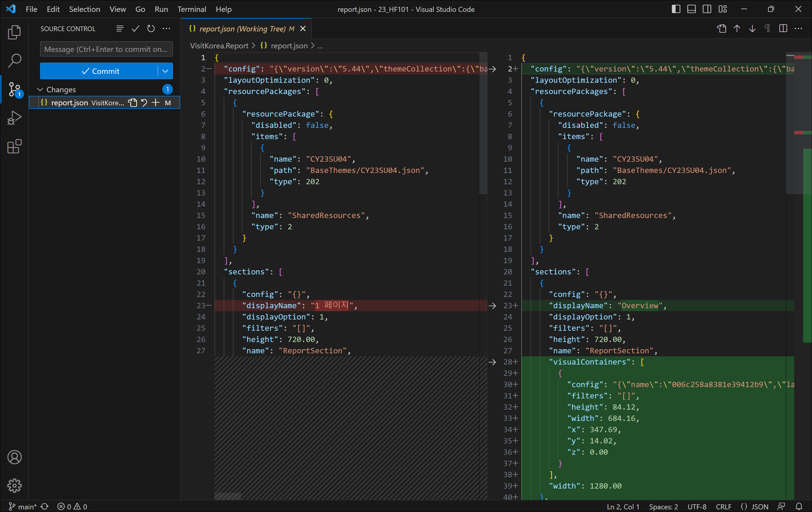
Task: Toggle whitespace trimming in diff editor
Action: coord(767,29)
